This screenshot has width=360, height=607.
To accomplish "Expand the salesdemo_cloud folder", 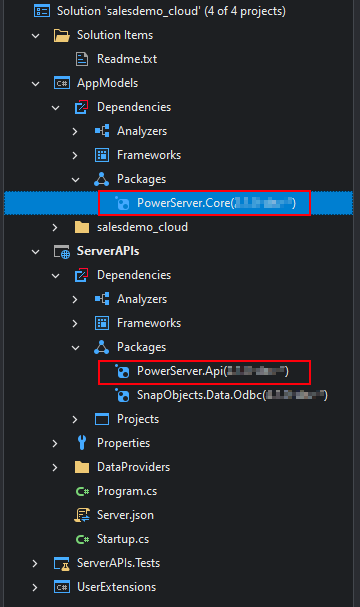I will 55,227.
